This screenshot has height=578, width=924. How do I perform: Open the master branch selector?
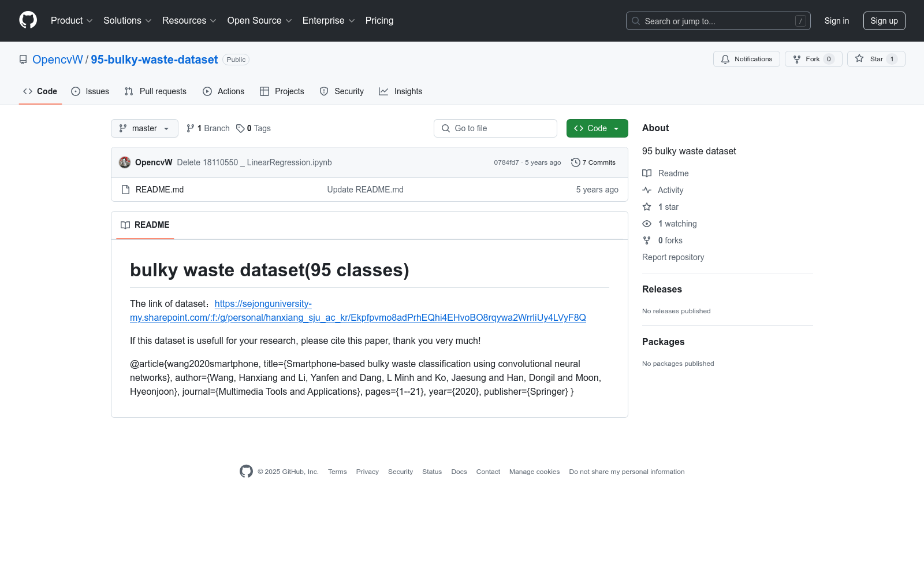coord(144,128)
